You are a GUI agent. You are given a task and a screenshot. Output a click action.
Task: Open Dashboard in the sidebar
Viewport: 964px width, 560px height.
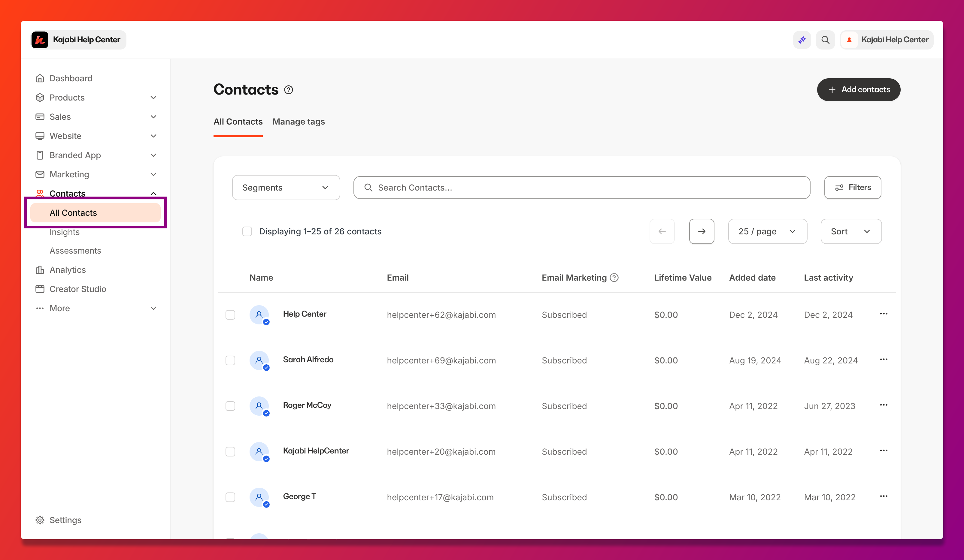pos(71,78)
